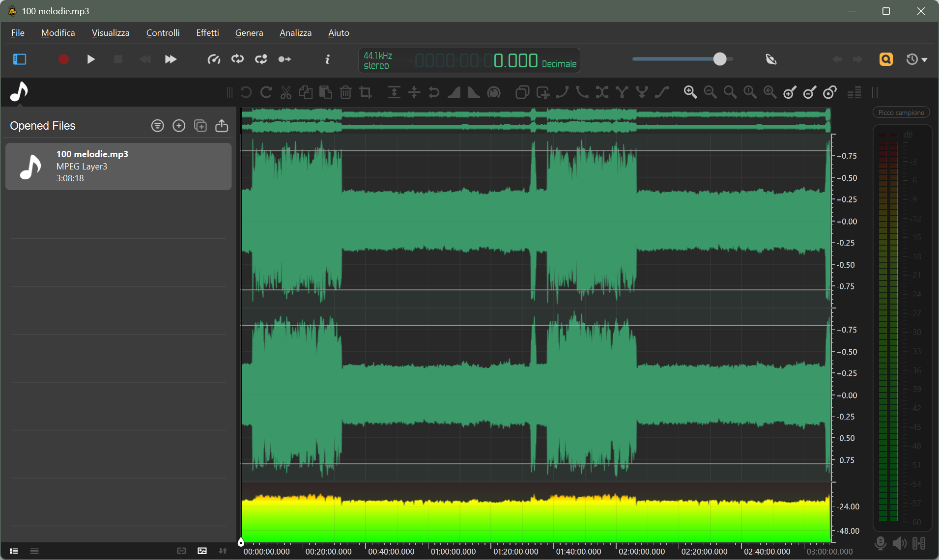Click the cut-selection-to-new icon
The image size is (939, 560).
542,92
